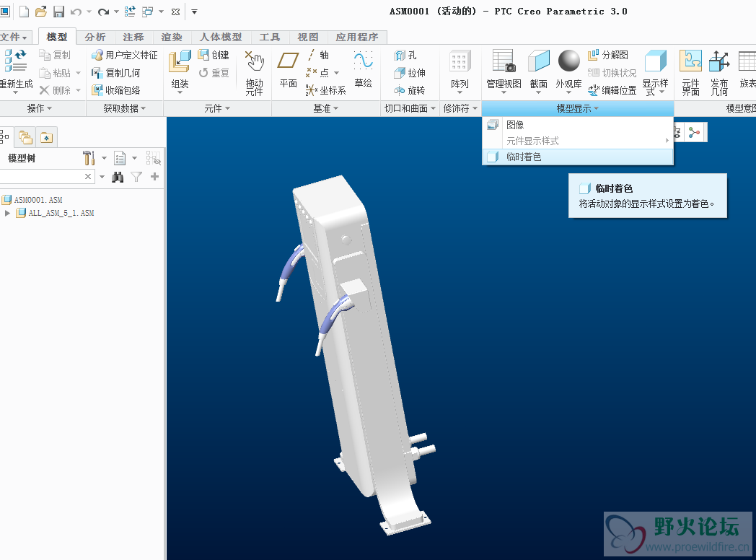Click the close windows icon in quick toolbar
Screen dimensions: 756x560
click(x=175, y=12)
